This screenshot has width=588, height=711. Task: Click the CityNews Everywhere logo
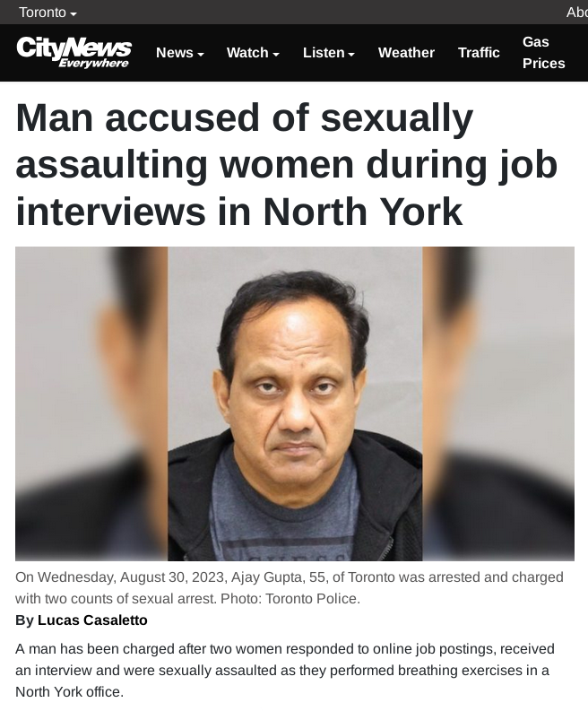coord(73,52)
